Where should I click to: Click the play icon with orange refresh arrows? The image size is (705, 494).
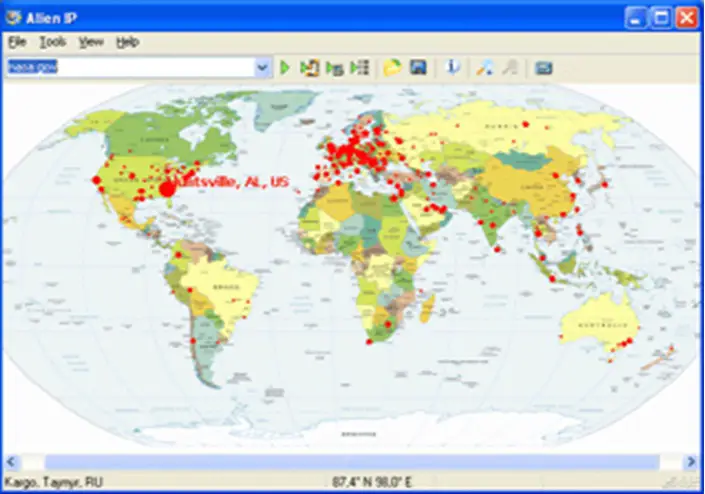point(310,68)
